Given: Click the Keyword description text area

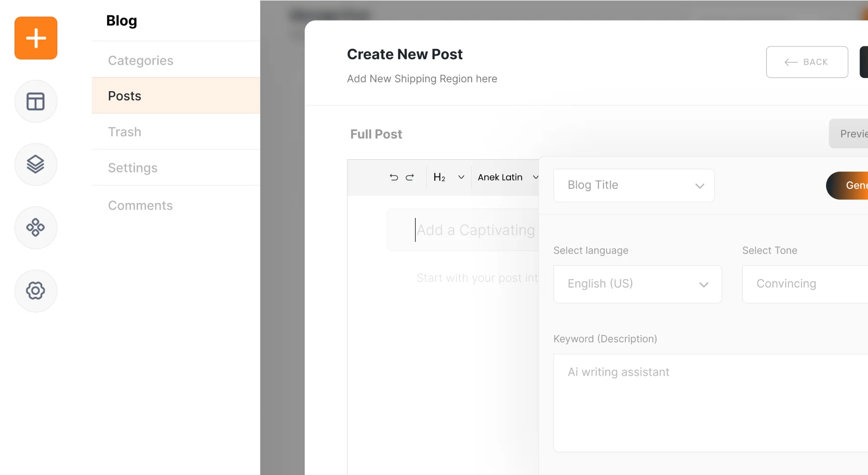Looking at the screenshot, I should pos(710,403).
